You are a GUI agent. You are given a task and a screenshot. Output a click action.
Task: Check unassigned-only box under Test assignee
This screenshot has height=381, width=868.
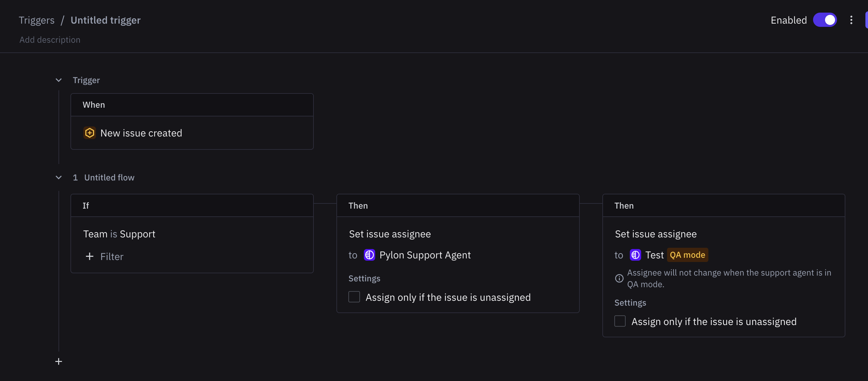pyautogui.click(x=620, y=321)
